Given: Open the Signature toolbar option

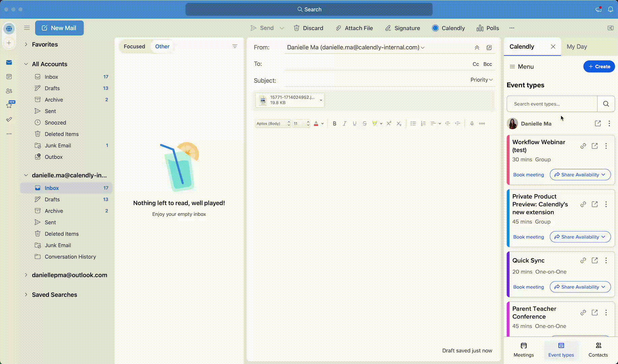Looking at the screenshot, I should pyautogui.click(x=402, y=28).
